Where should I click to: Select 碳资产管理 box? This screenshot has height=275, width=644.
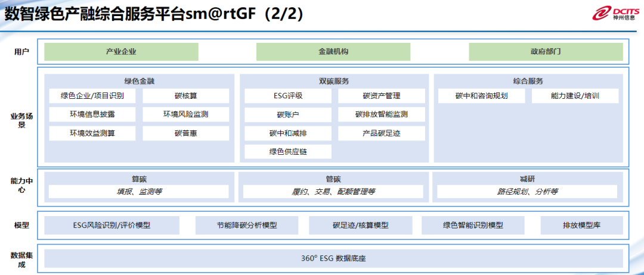click(x=382, y=96)
